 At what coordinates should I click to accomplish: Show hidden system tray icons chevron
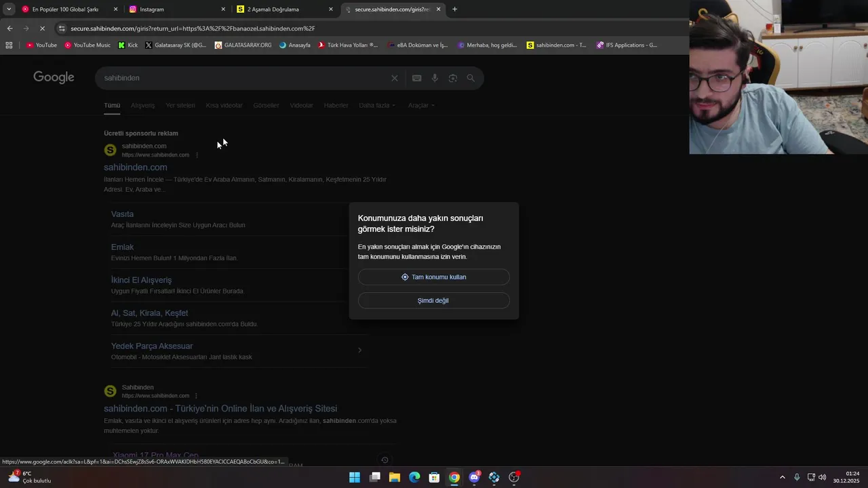(782, 477)
